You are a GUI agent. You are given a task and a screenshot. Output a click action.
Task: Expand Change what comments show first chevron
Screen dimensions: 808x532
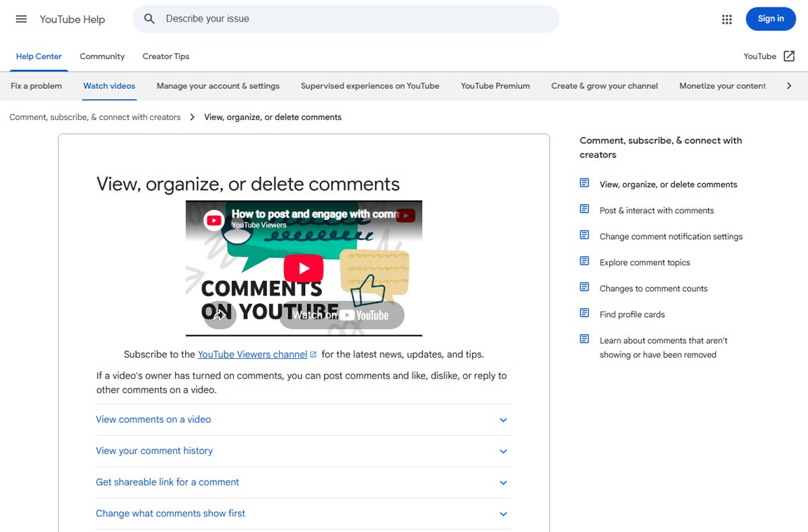503,514
